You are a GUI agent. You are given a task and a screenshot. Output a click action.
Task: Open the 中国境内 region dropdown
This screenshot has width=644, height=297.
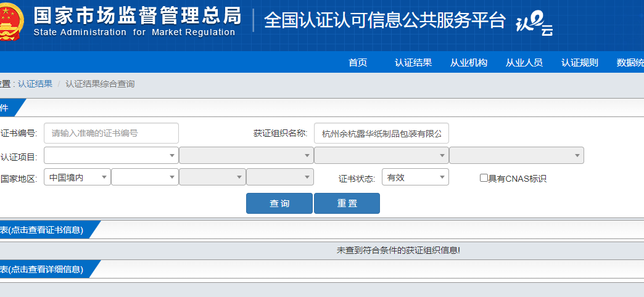click(x=77, y=177)
